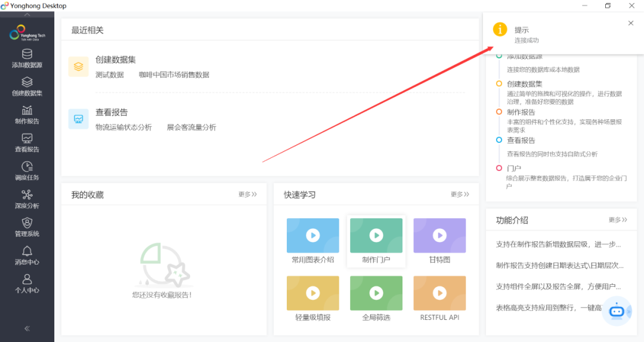Image resolution: width=644 pixels, height=342 pixels.
Task: Expand 更多 in 我的收藏 panel
Action: (x=247, y=194)
